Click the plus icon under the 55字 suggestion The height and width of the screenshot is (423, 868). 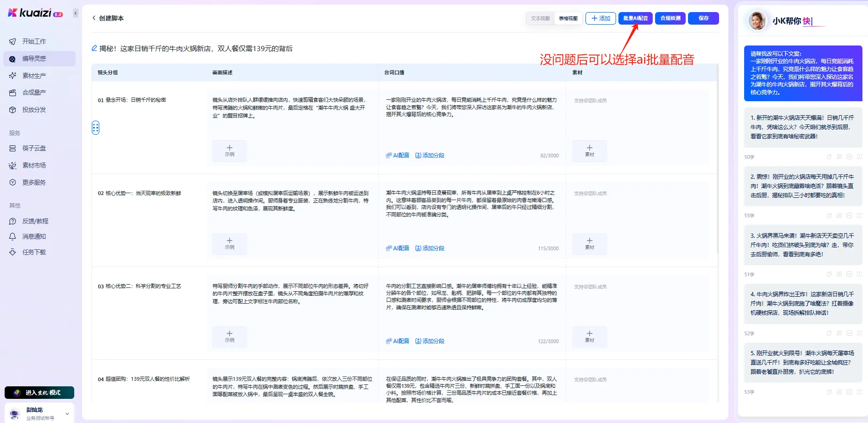(849, 215)
